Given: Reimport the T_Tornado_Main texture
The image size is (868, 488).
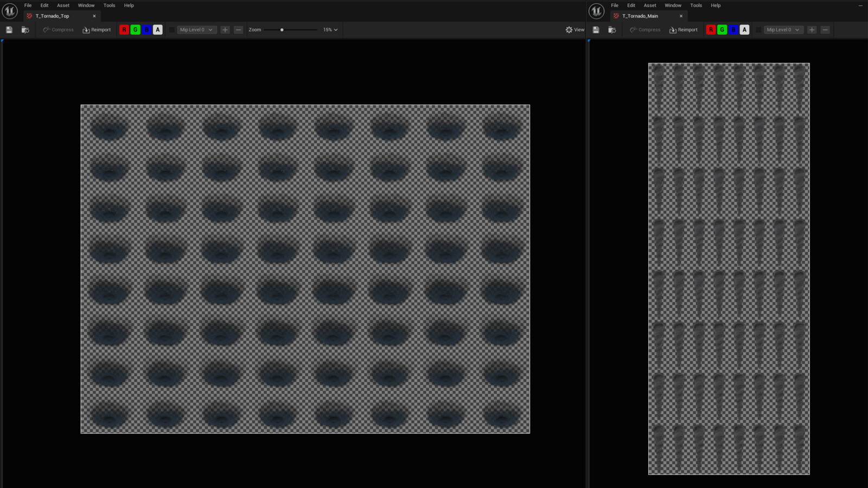Looking at the screenshot, I should tap(684, 30).
